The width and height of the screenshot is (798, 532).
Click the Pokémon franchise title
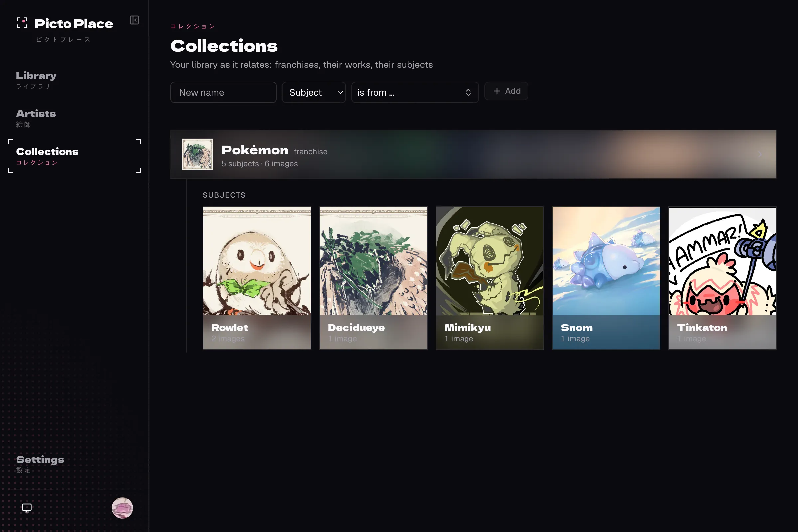[254, 150]
